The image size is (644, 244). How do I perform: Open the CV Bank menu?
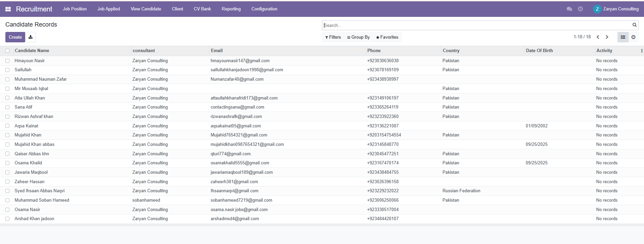click(x=202, y=9)
